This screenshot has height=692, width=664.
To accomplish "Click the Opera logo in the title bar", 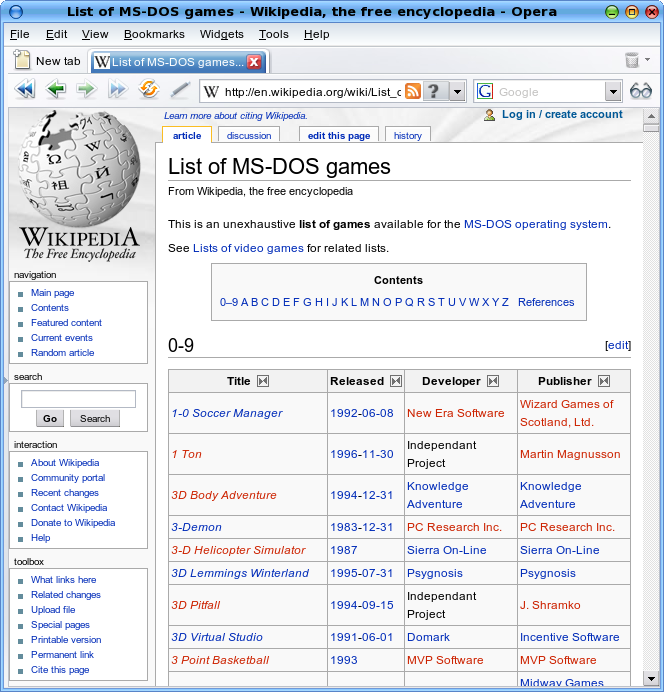I will point(16,11).
